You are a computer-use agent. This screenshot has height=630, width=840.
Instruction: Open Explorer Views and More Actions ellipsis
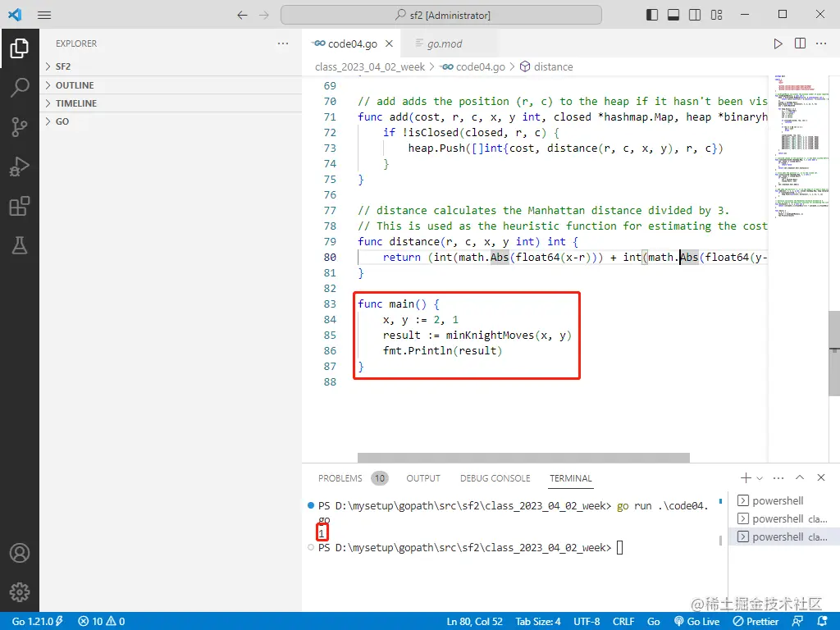(283, 43)
